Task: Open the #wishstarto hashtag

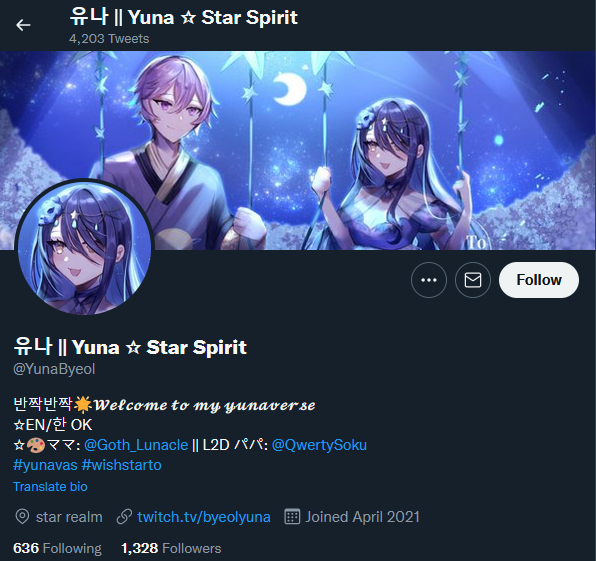Action: pos(122,465)
